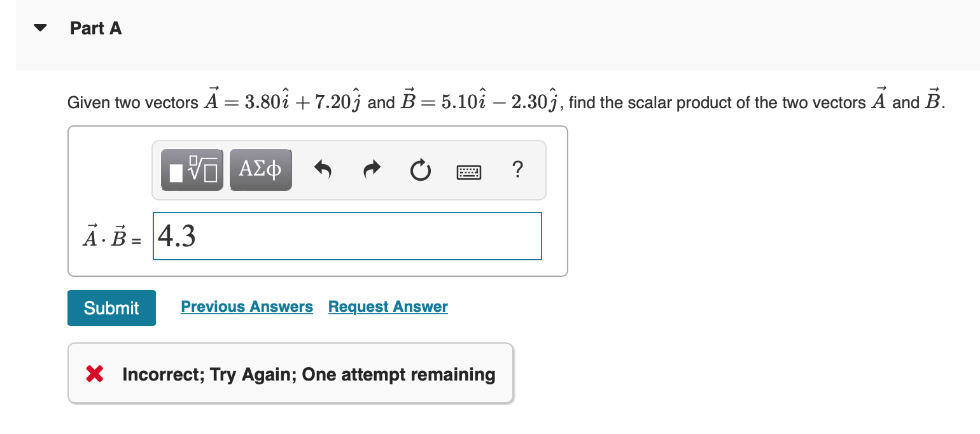Click the A dot B equation label
This screenshot has width=980, height=434.
click(109, 238)
